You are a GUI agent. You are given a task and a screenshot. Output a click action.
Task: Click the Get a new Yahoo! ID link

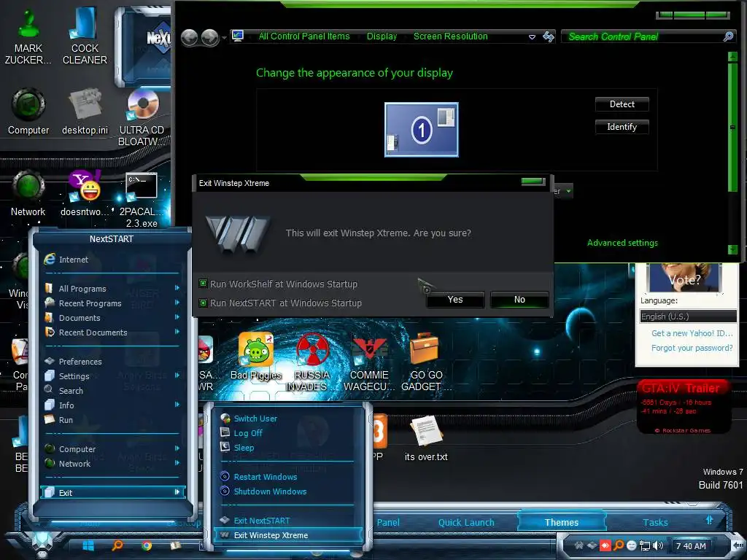pos(692,333)
